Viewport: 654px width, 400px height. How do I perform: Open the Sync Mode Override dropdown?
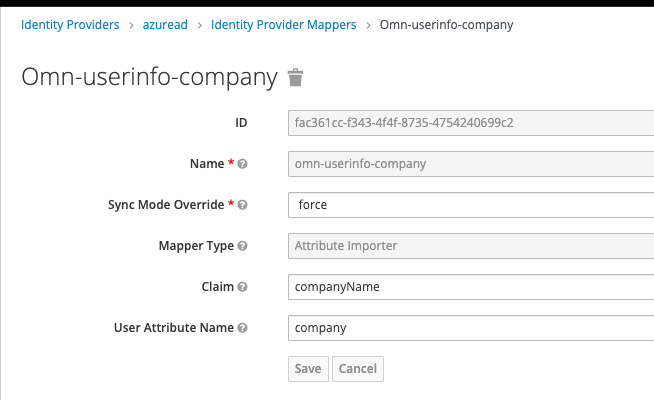click(x=471, y=205)
